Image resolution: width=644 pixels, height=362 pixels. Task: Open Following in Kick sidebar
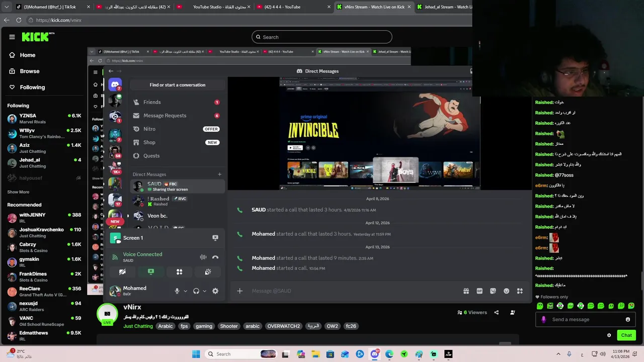tap(32, 87)
